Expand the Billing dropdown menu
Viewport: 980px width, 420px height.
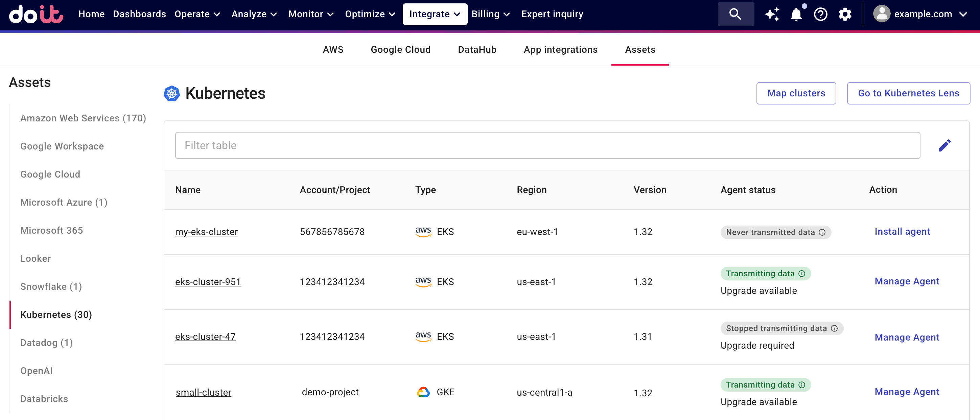pos(490,15)
